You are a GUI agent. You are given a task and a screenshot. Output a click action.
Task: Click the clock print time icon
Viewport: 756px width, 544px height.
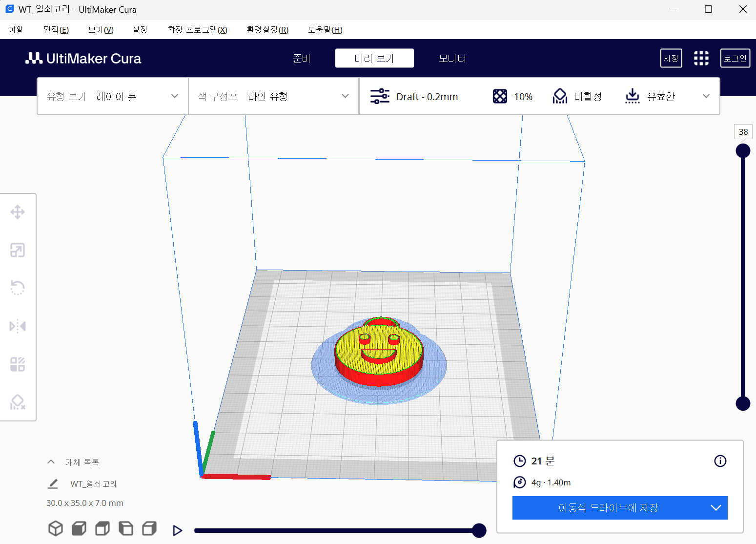click(x=520, y=461)
